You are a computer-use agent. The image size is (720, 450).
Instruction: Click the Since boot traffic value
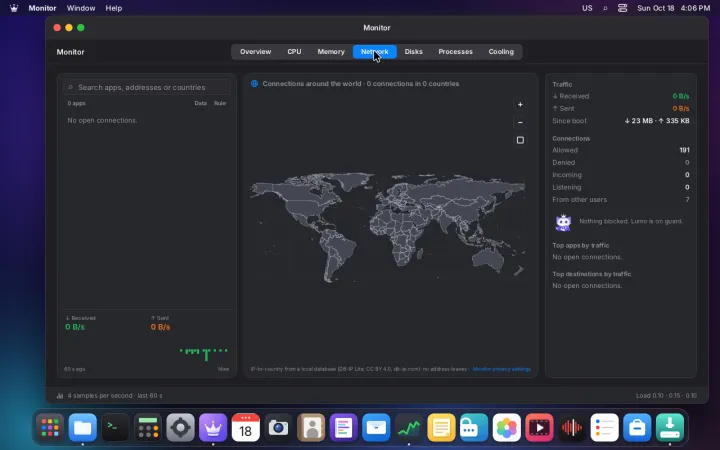tap(657, 121)
